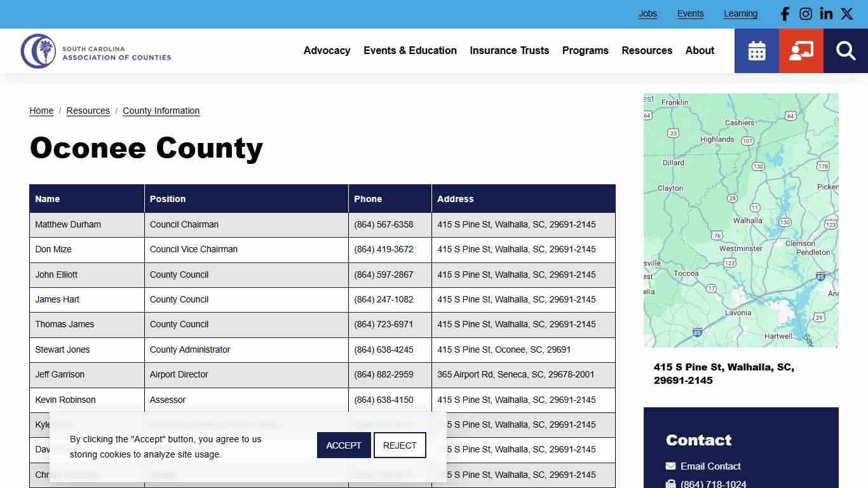Viewport: 868px width, 488px height.
Task: Expand the Events & Education menu
Action: click(410, 51)
